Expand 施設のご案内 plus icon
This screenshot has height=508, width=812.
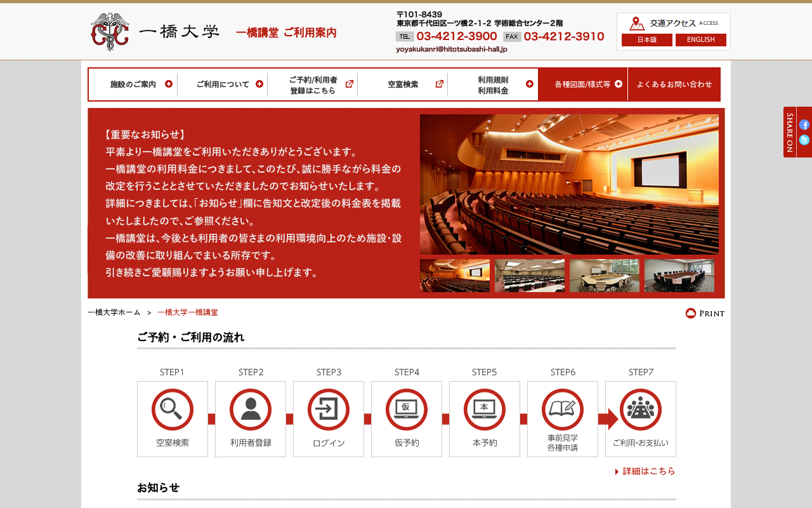(x=169, y=84)
